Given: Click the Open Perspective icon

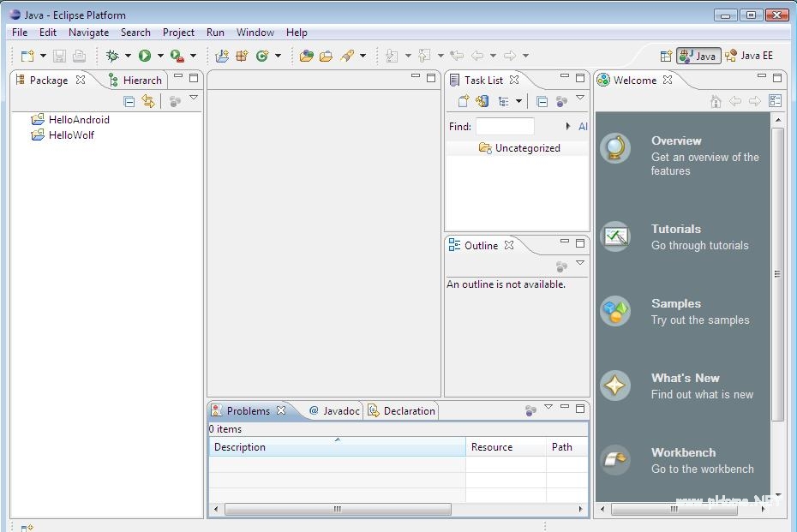Looking at the screenshot, I should click(x=666, y=56).
